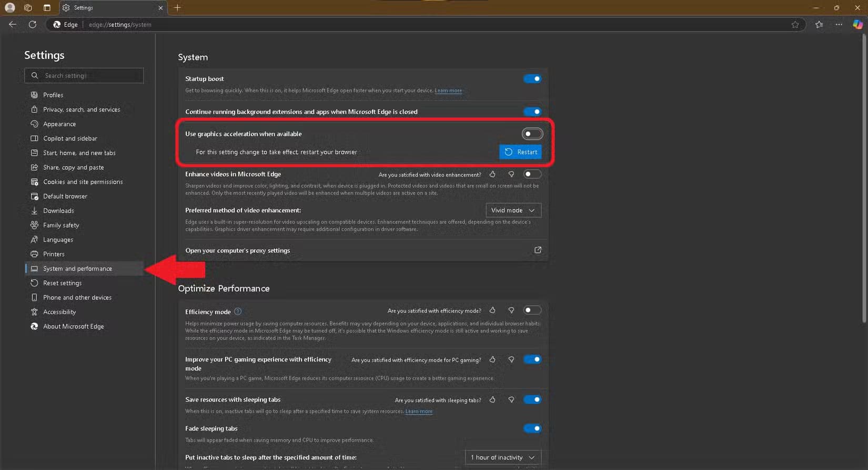
Task: Give thumbs up for video enhancement
Action: (x=492, y=175)
